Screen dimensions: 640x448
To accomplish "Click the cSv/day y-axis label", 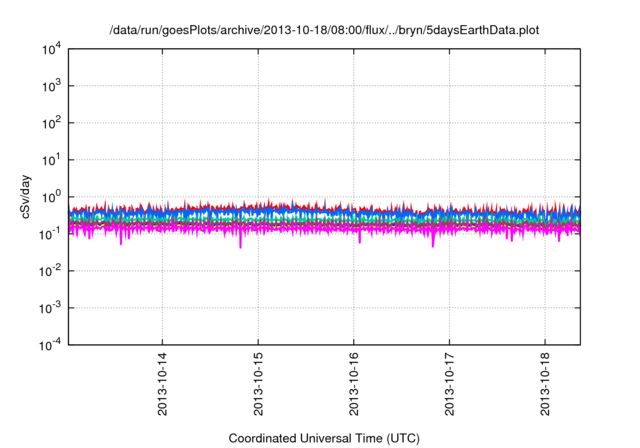I will pyautogui.click(x=26, y=197).
